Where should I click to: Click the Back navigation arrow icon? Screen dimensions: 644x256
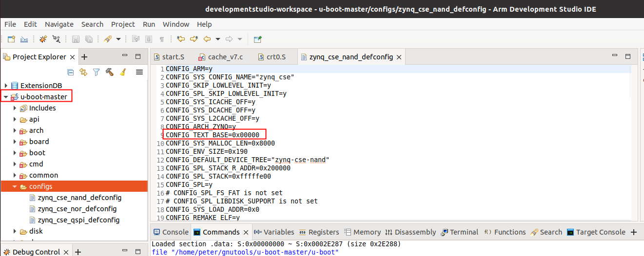(207, 39)
